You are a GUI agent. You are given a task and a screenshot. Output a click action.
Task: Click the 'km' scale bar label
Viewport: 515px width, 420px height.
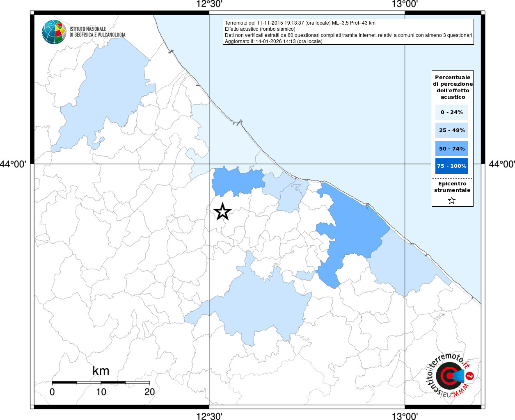pyautogui.click(x=101, y=371)
